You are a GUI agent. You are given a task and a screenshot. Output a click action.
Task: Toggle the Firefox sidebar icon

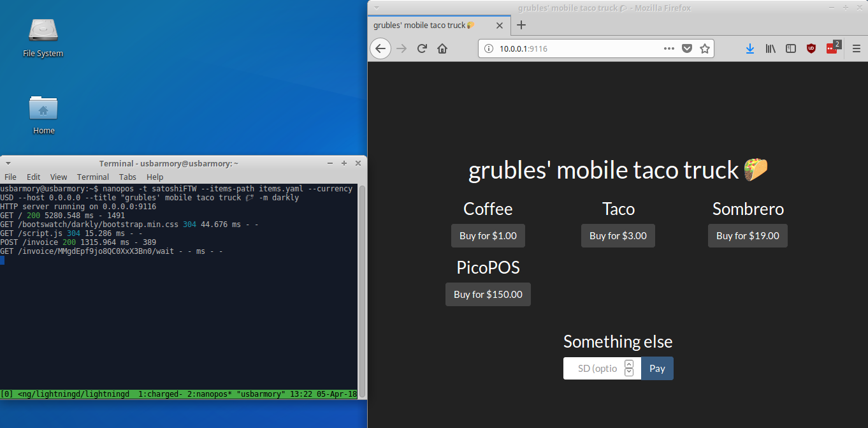(791, 48)
